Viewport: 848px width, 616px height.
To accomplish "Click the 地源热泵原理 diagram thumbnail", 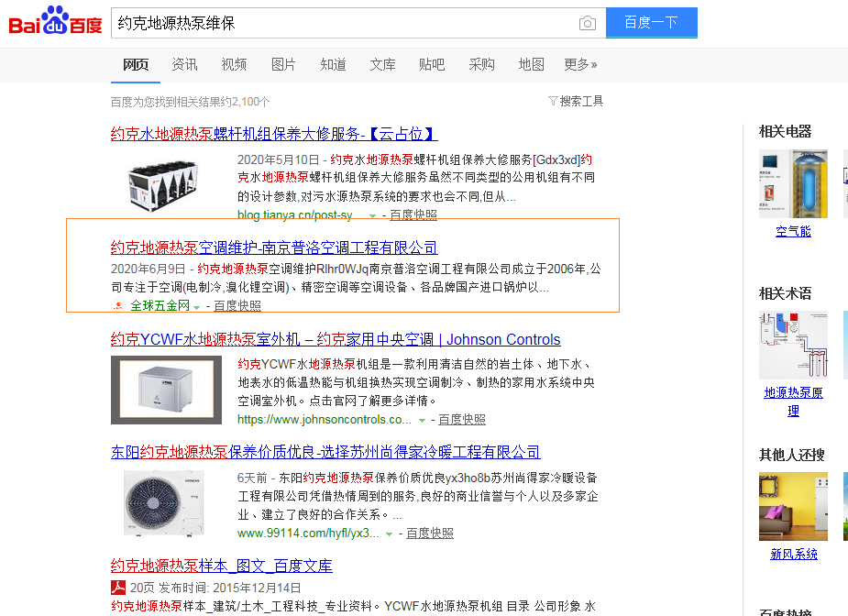I will (x=793, y=345).
